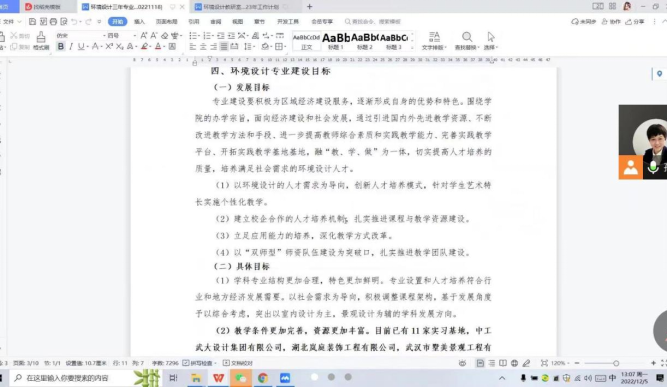Toggle the spell check option in status bar

tap(200, 363)
